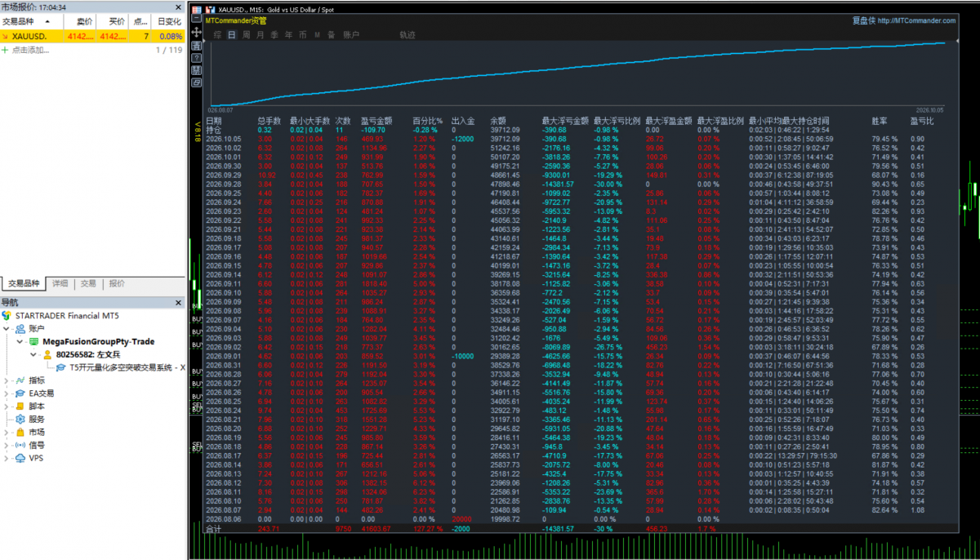Open the http://MTCommander.com link
Screen dimensions: 980x560
916,20
